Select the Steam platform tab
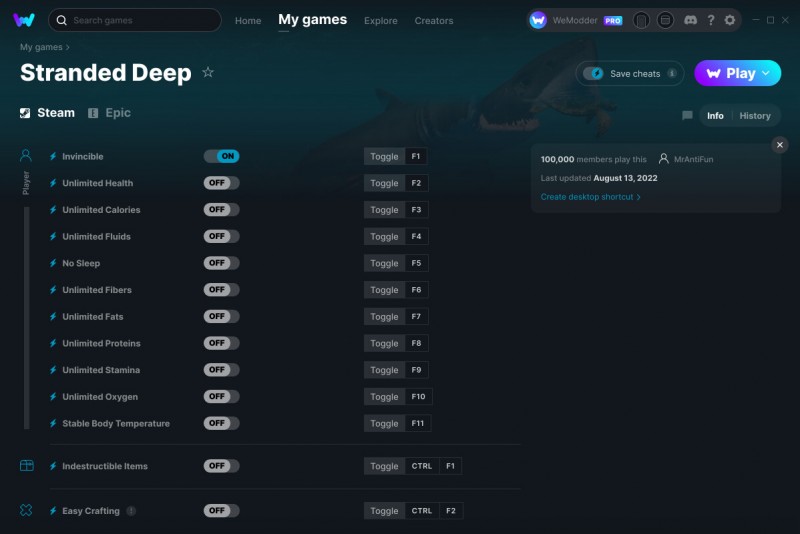The height and width of the screenshot is (534, 800). pos(47,113)
